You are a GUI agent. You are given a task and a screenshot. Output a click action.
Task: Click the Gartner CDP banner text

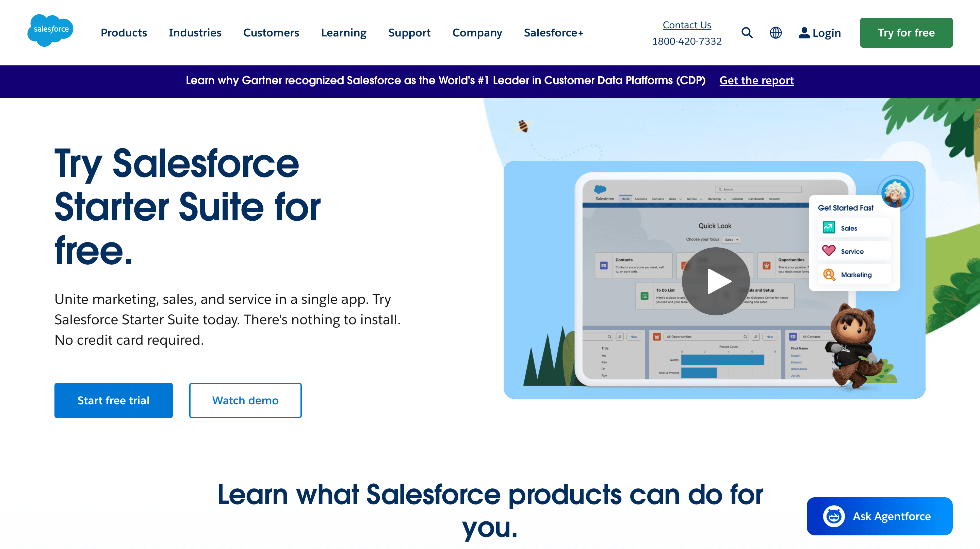pos(445,80)
